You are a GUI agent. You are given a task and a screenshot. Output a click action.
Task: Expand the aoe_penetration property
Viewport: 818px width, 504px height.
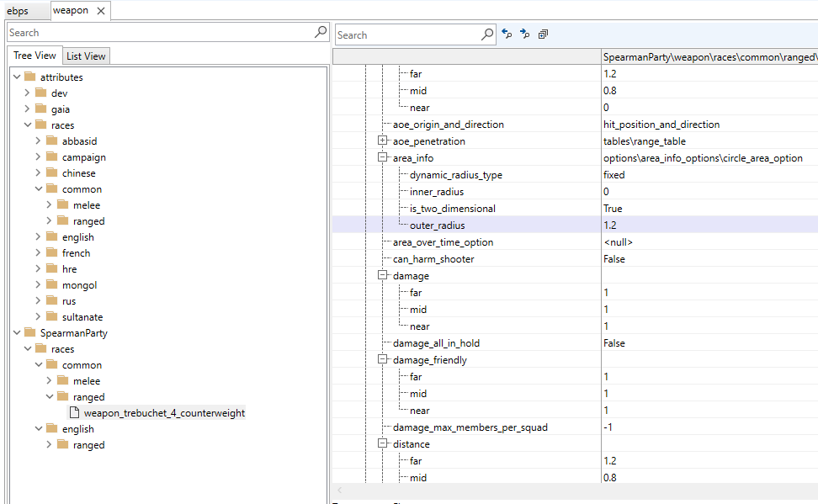click(x=382, y=141)
